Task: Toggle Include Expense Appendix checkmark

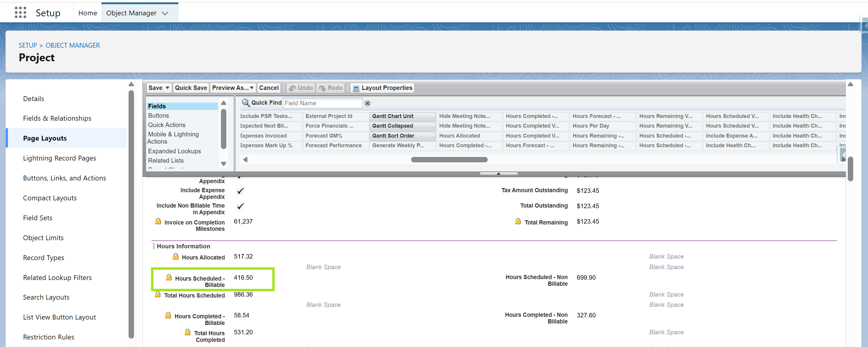Action: point(240,191)
